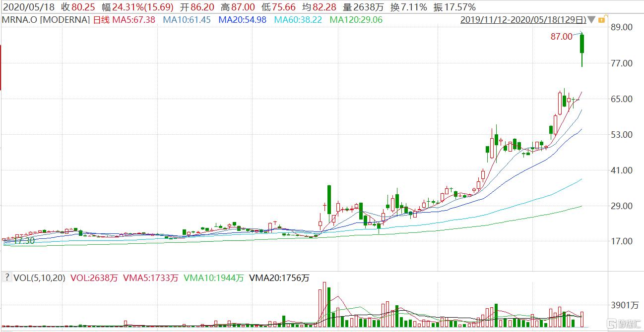Image resolution: width=644 pixels, height=332 pixels.
Task: Open the 2019/11/12-2020/05/18 date range link
Action: point(523,20)
